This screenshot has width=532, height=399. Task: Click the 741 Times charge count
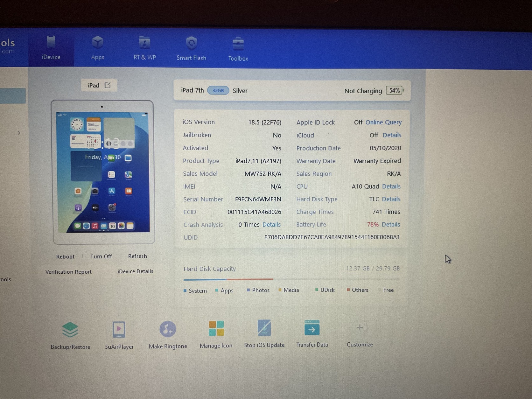click(386, 212)
